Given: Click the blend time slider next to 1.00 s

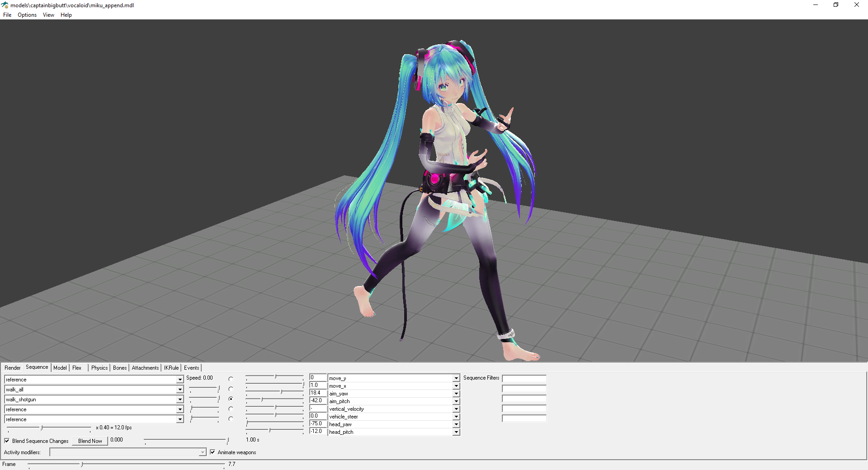Looking at the screenshot, I should tap(187, 440).
